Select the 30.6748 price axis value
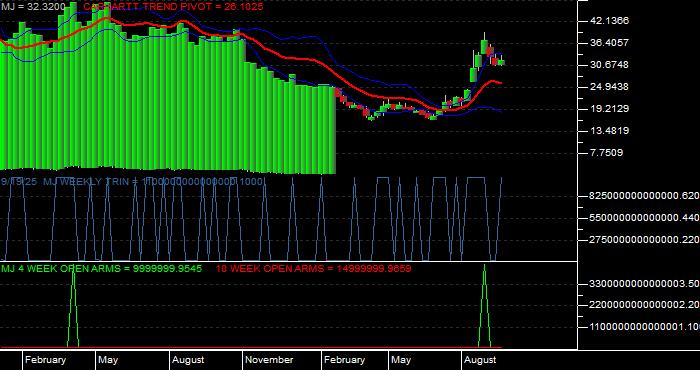Viewport: 700px width, 370px height. pyautogui.click(x=609, y=65)
